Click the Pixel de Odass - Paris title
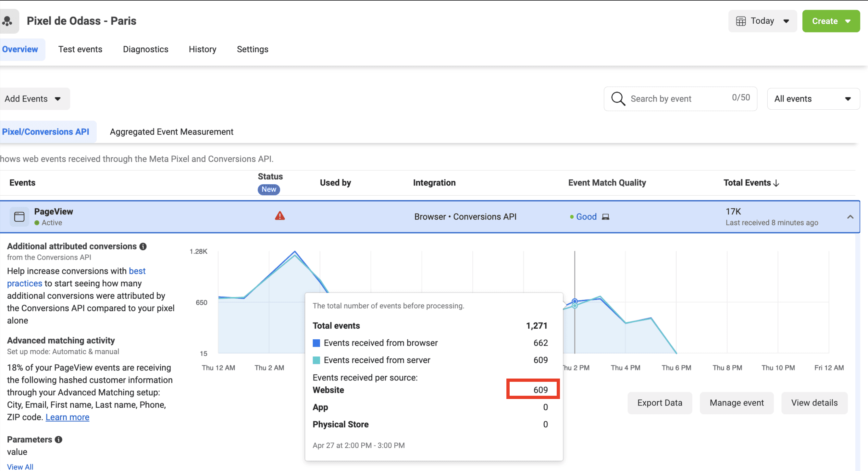 (x=81, y=21)
